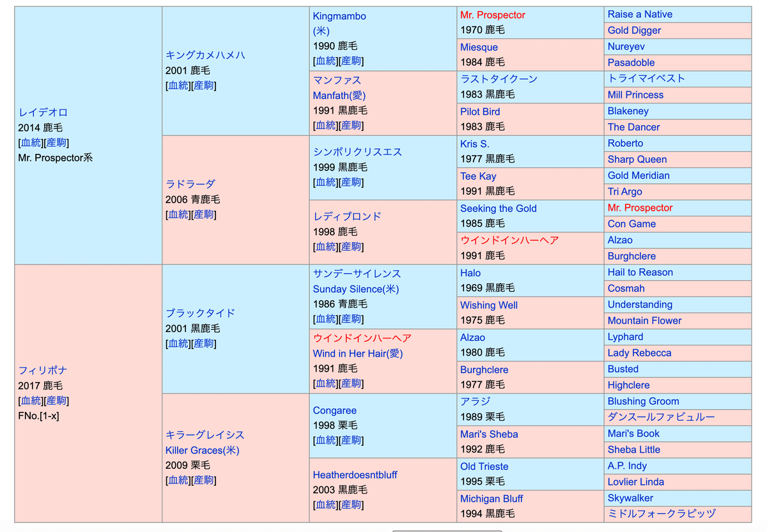Viewport: 767px width, 532px height.
Task: Open the レイデオロ horse link
Action: point(43,112)
